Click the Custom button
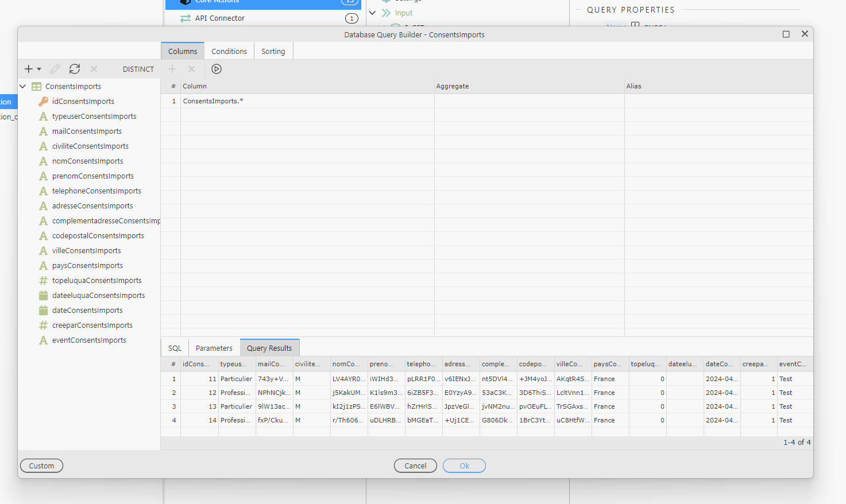 pyautogui.click(x=41, y=466)
